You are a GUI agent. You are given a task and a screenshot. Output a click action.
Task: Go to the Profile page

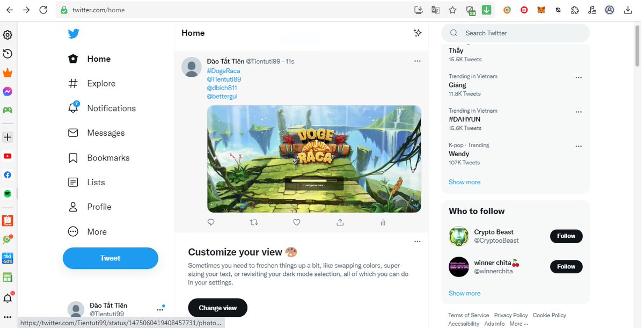90,207
